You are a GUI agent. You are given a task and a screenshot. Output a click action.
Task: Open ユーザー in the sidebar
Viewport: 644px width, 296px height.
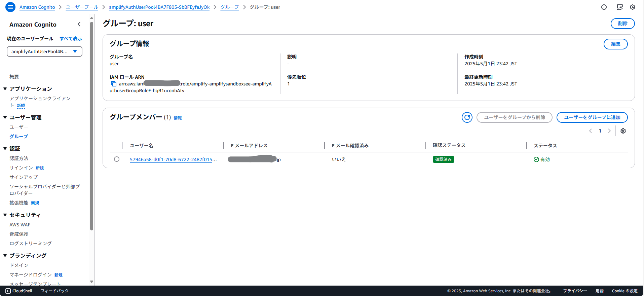19,127
